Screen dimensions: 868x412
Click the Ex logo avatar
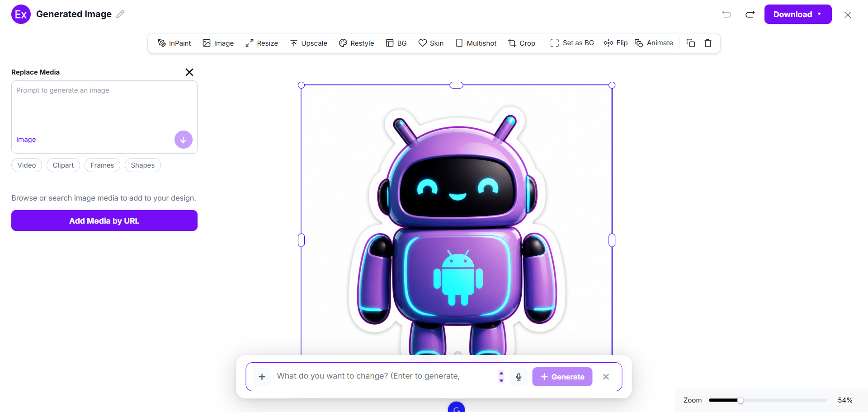point(21,14)
